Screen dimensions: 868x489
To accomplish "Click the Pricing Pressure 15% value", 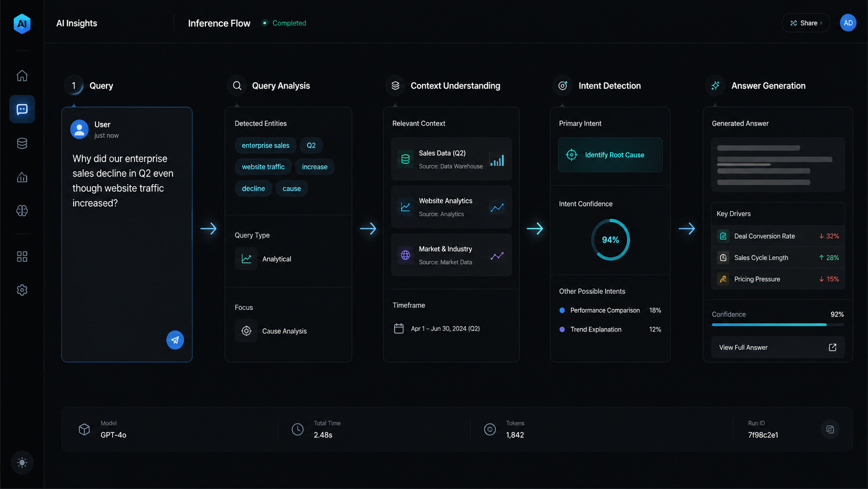I will 829,279.
